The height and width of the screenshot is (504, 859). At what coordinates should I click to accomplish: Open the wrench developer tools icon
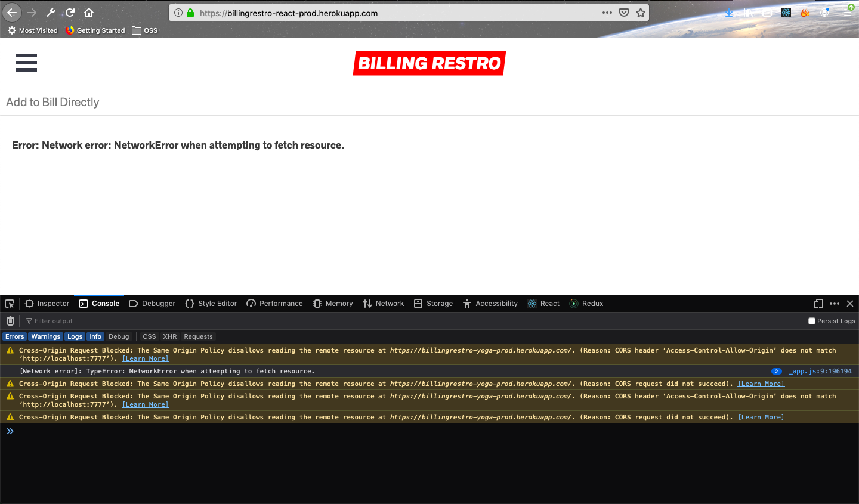click(x=51, y=13)
